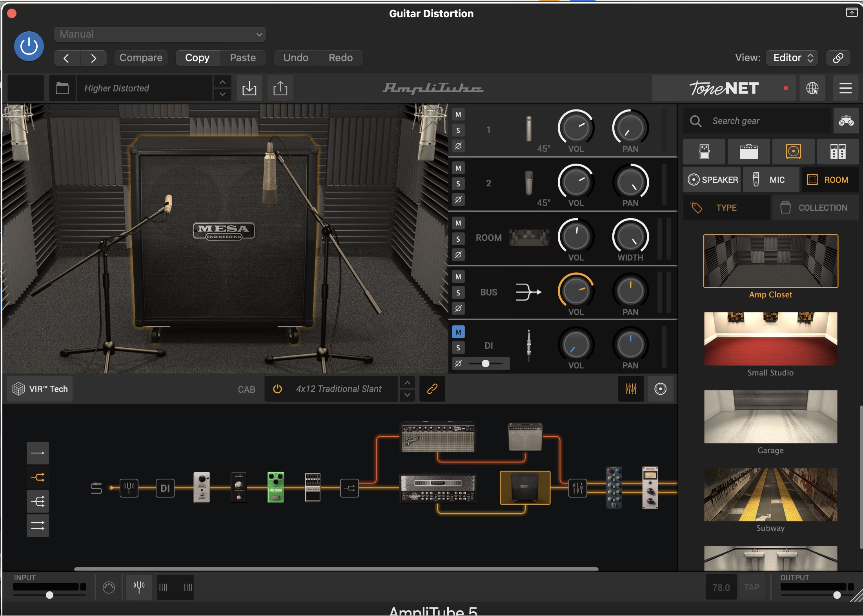
Task: Click the link icon in the plugin header
Action: click(838, 58)
